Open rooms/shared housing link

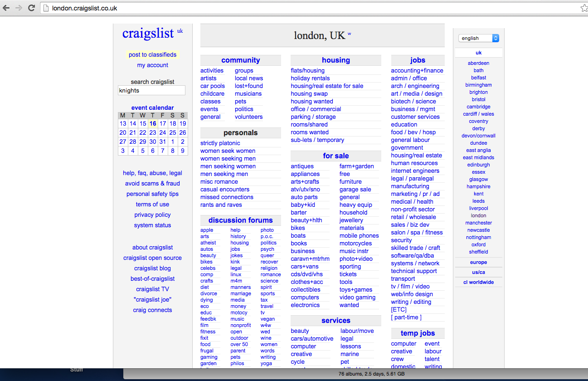point(309,124)
